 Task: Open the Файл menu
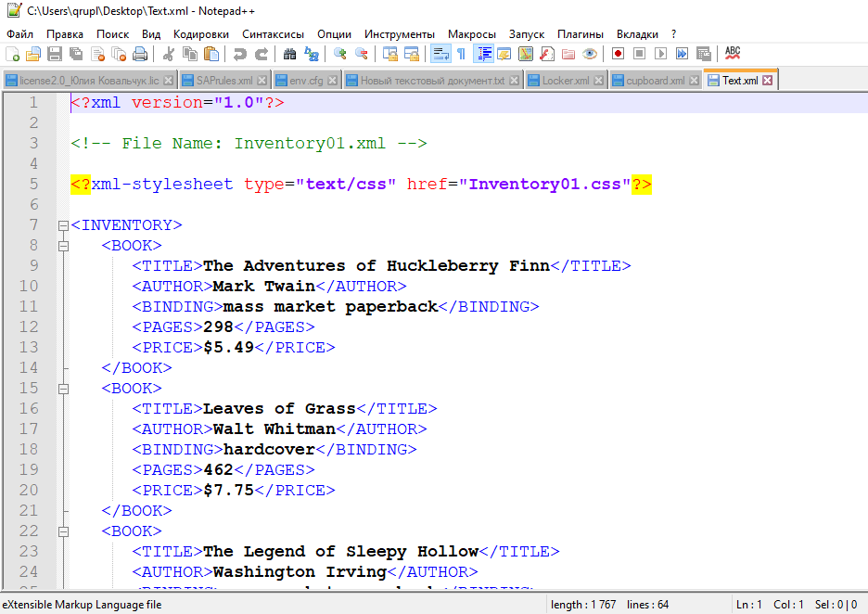point(19,34)
